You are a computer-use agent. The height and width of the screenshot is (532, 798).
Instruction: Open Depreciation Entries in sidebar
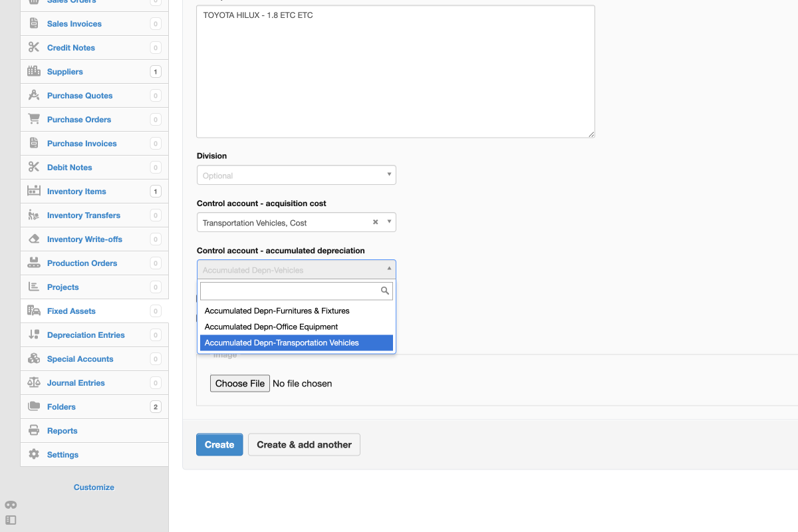pos(94,335)
